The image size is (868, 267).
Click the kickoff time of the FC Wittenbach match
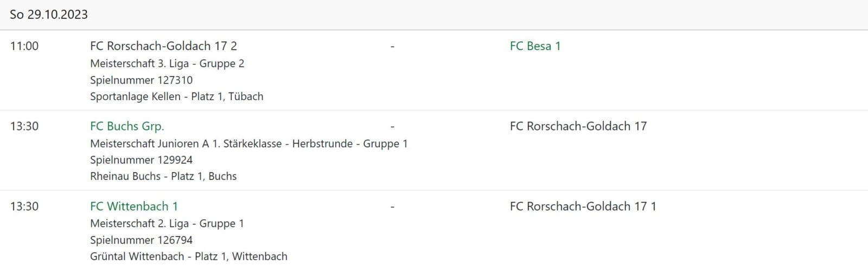coord(24,206)
